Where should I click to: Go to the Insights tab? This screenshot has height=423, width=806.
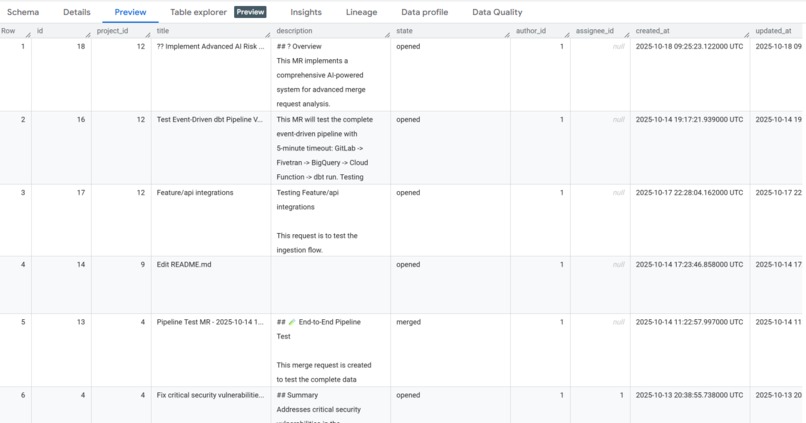click(x=306, y=12)
